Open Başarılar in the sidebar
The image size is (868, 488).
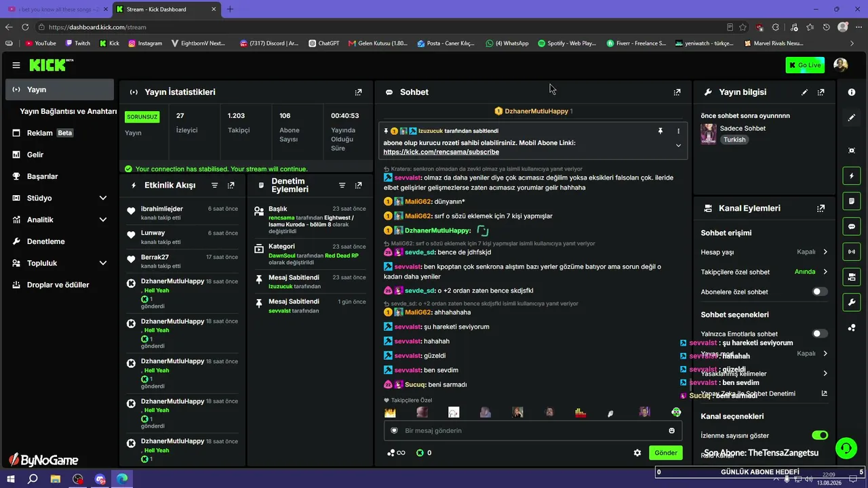pyautogui.click(x=60, y=176)
